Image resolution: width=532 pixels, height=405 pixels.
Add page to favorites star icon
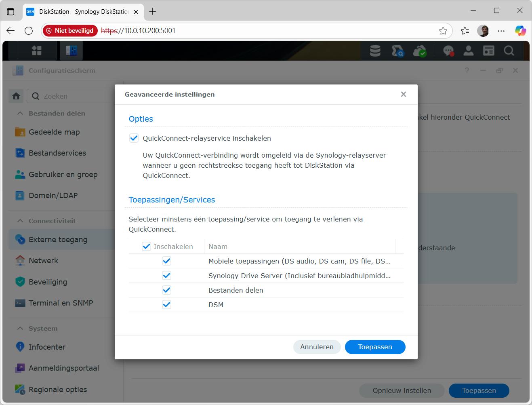tap(443, 31)
